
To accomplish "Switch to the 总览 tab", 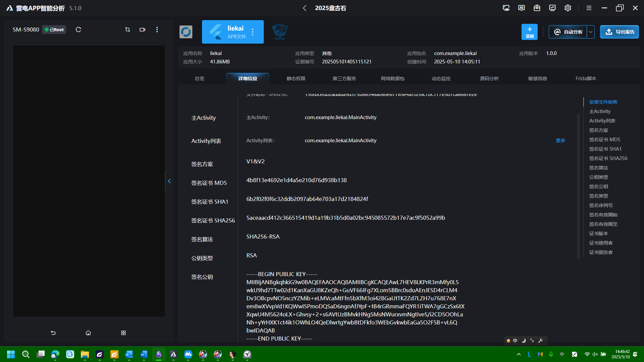I will pos(199,79).
